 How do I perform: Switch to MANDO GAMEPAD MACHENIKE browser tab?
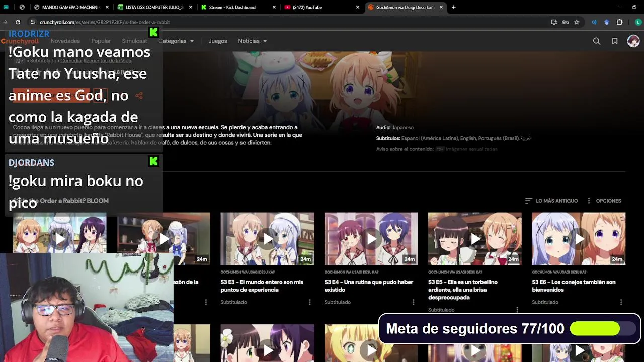click(x=66, y=7)
